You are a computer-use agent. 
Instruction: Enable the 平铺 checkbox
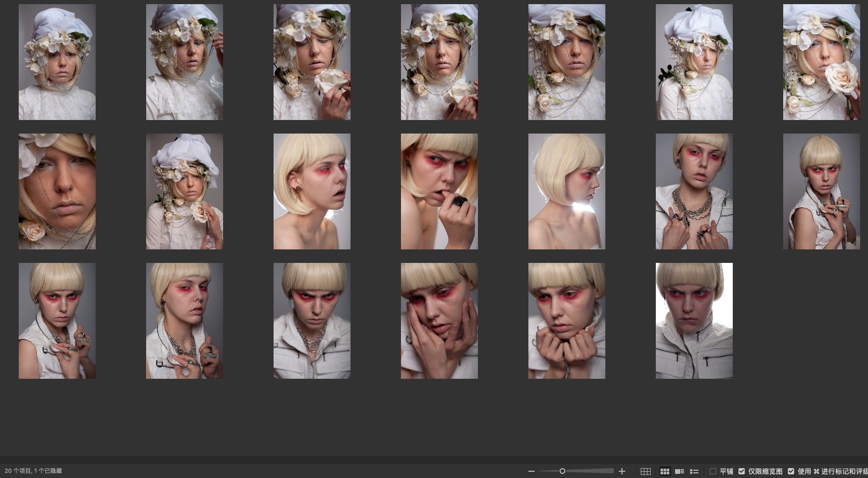713,471
